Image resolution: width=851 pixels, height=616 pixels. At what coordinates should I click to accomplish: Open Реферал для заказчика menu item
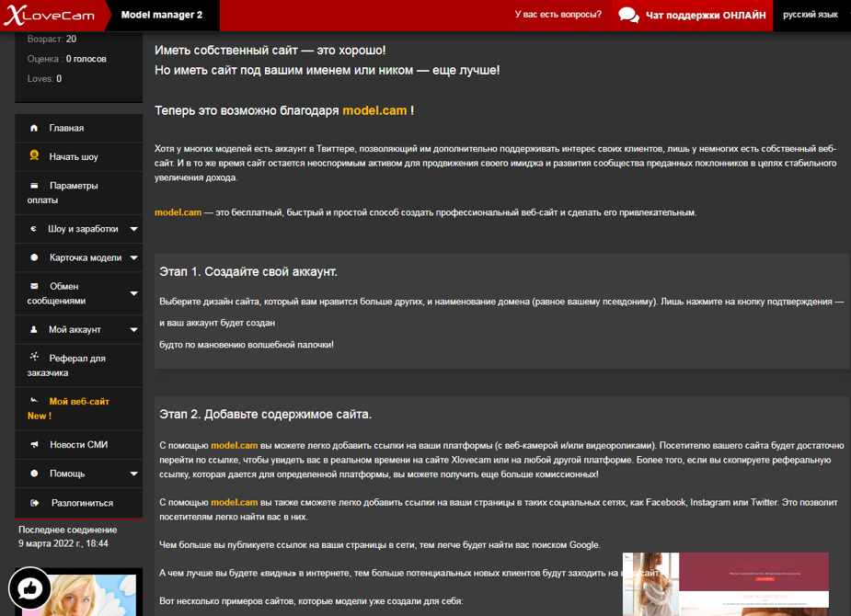79,366
